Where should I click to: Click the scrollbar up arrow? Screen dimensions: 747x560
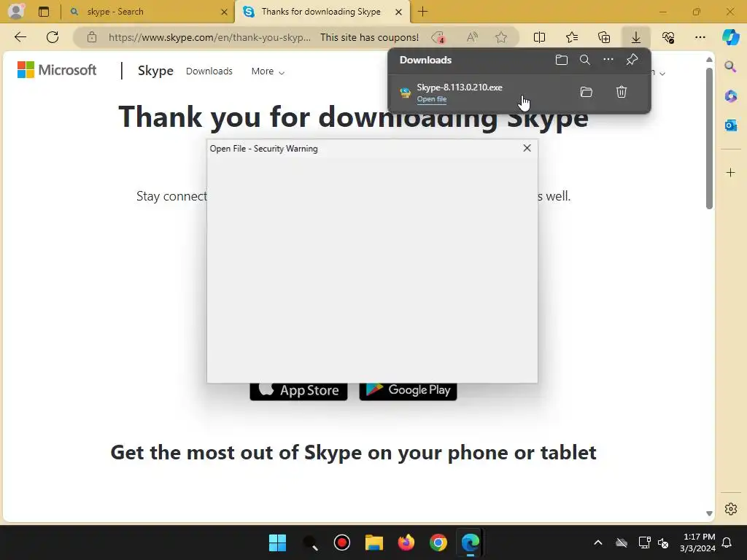coord(709,60)
